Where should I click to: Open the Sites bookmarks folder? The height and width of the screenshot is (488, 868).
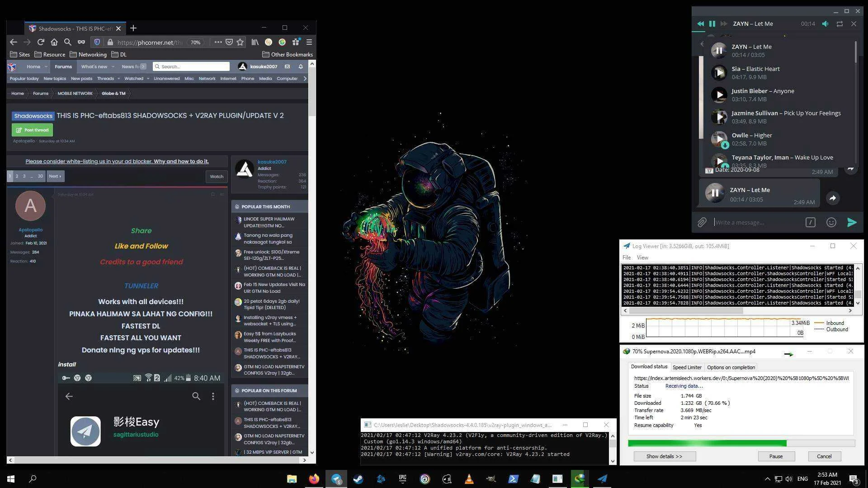pos(20,55)
